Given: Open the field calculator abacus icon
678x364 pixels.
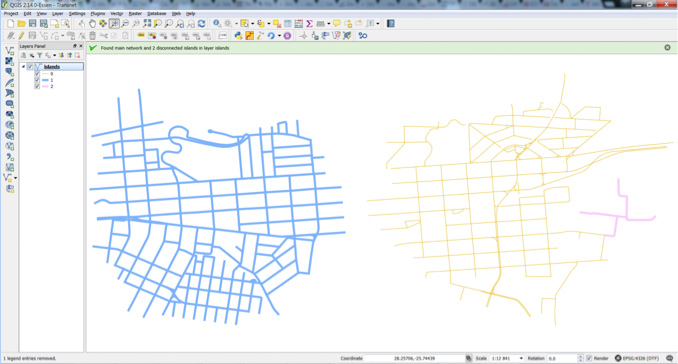Looking at the screenshot, I should click(299, 23).
